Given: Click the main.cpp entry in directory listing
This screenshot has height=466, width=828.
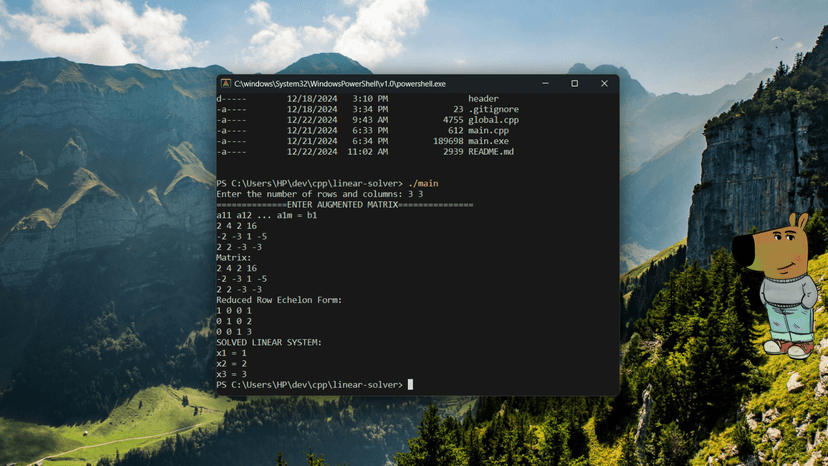Looking at the screenshot, I should pos(488,131).
